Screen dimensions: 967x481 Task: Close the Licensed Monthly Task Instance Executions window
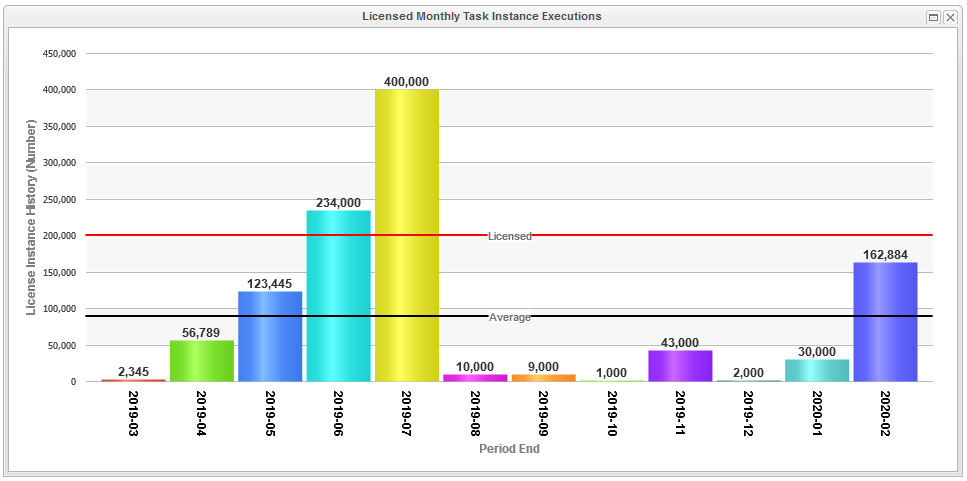tap(950, 17)
